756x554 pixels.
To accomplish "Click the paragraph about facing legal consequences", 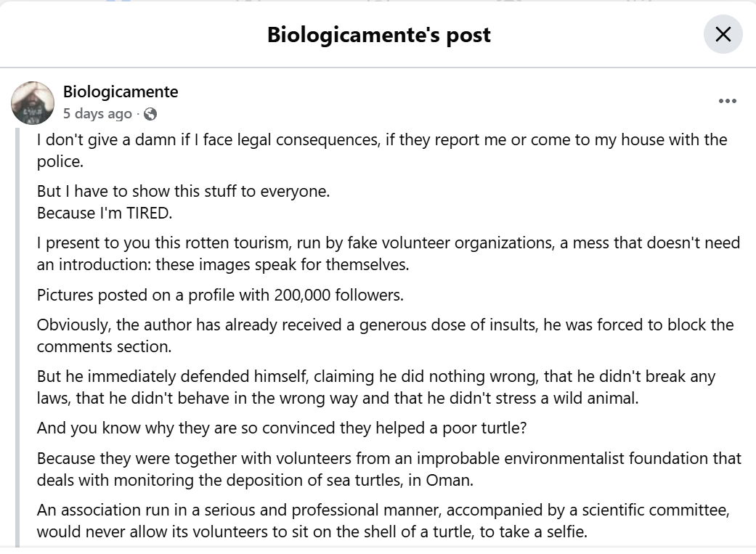I will tap(382, 150).
